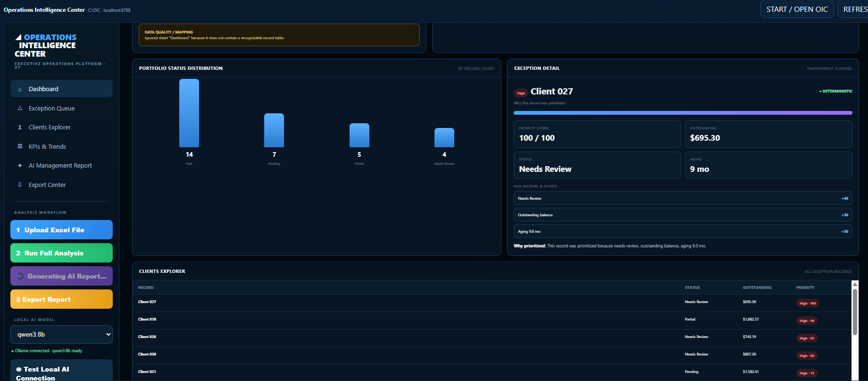Viewport: 868px width, 381px height.
Task: Click the Exception Queue triangle icon
Action: point(20,108)
